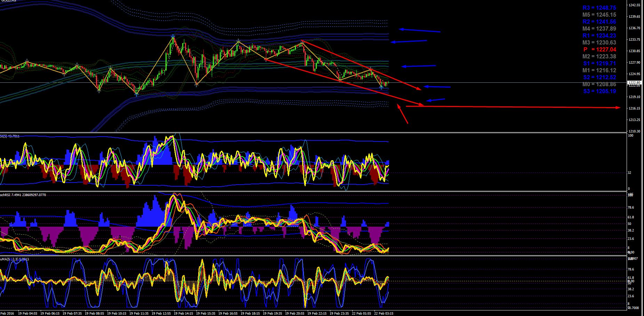Click the S1 = 1219.71 support label
This screenshot has height=316, width=644.
pyautogui.click(x=599, y=63)
